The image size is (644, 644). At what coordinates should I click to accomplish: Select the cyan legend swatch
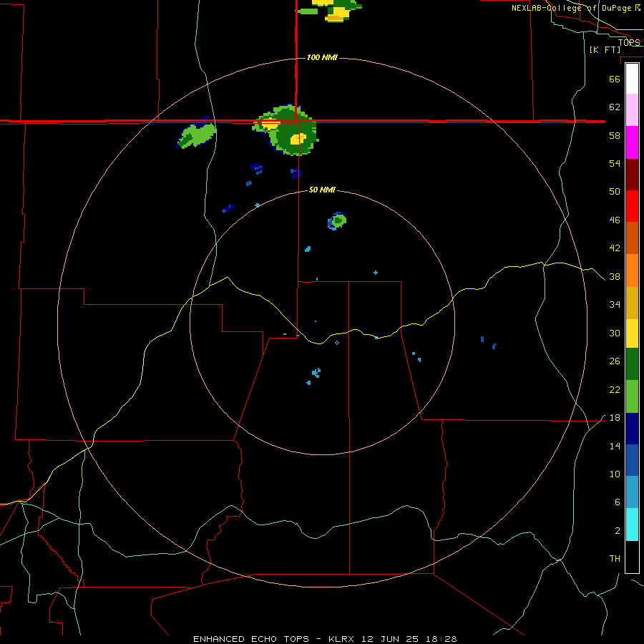(632, 525)
